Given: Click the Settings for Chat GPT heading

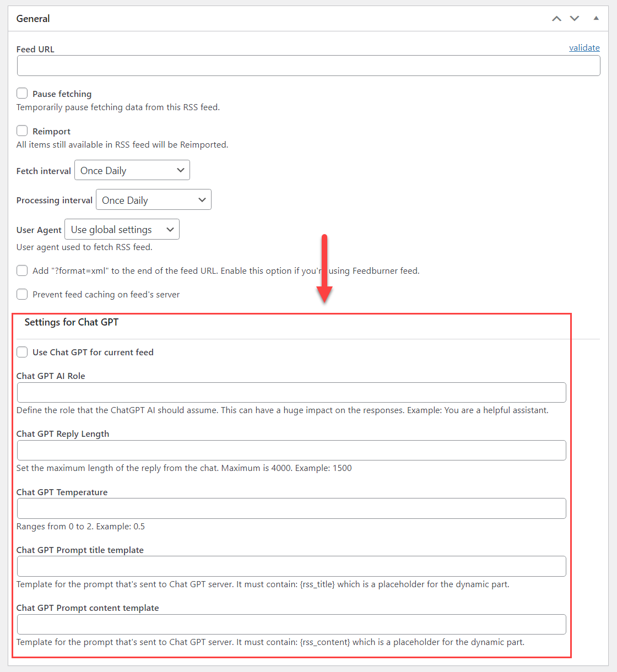Looking at the screenshot, I should click(72, 322).
